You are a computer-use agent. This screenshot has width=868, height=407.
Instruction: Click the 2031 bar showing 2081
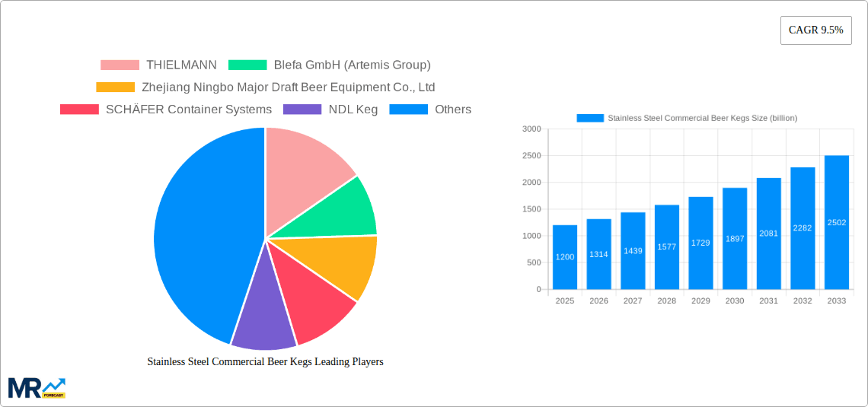[x=769, y=234]
